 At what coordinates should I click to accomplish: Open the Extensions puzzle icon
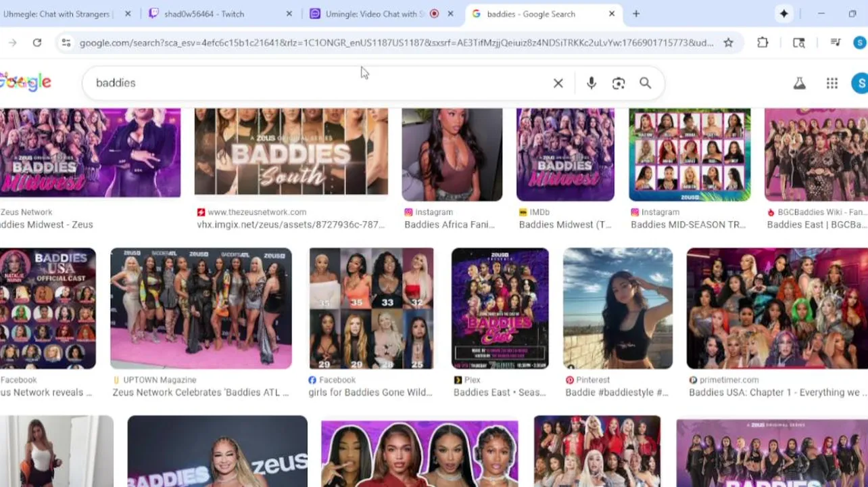pos(763,43)
